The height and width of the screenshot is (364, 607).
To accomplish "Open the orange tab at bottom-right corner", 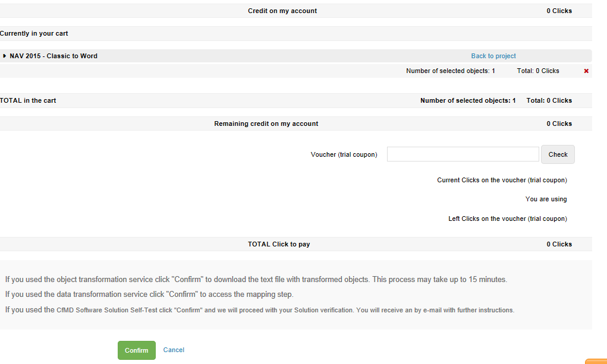I will pos(596,361).
